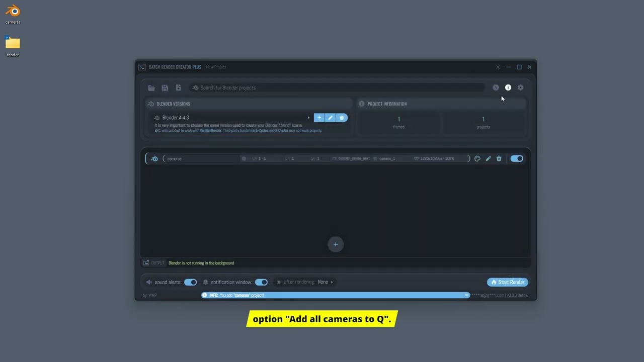The width and height of the screenshot is (644, 362).
Task: Add a new project with round plus button
Action: [336, 244]
